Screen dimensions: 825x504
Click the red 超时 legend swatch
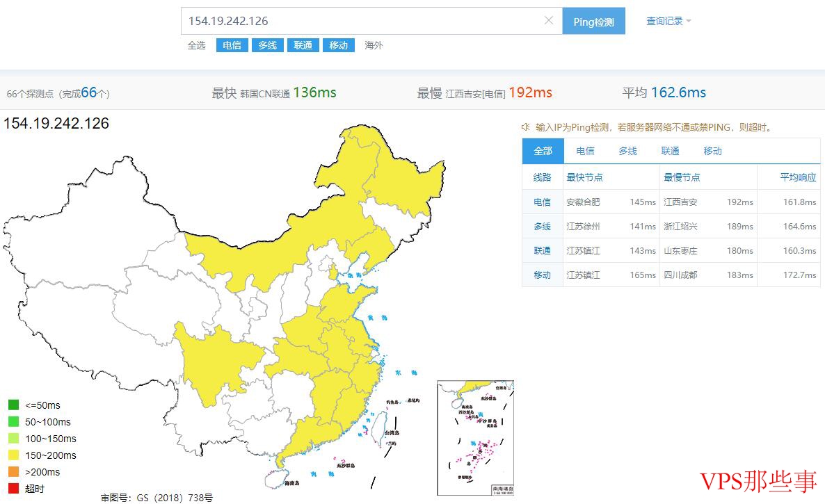click(14, 488)
